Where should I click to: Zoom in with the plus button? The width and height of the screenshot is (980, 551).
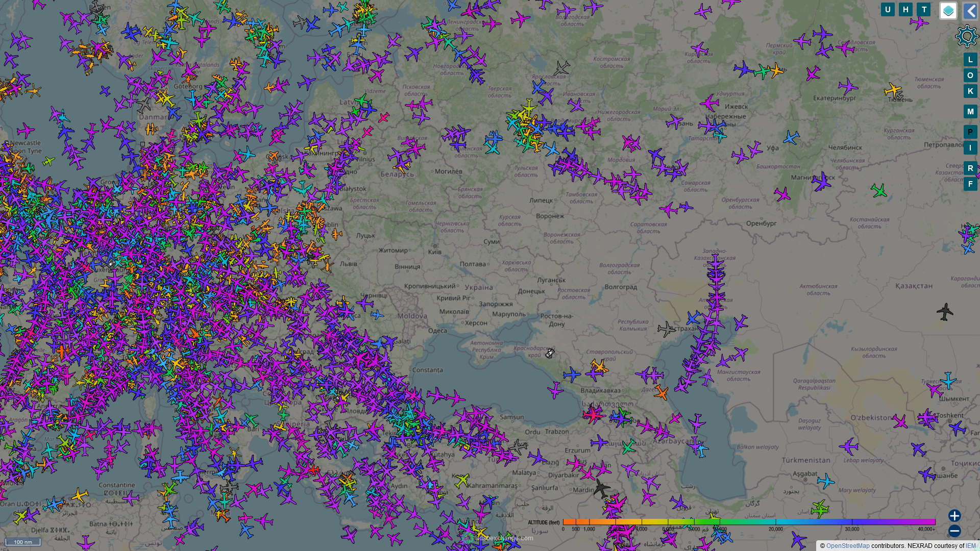954,515
